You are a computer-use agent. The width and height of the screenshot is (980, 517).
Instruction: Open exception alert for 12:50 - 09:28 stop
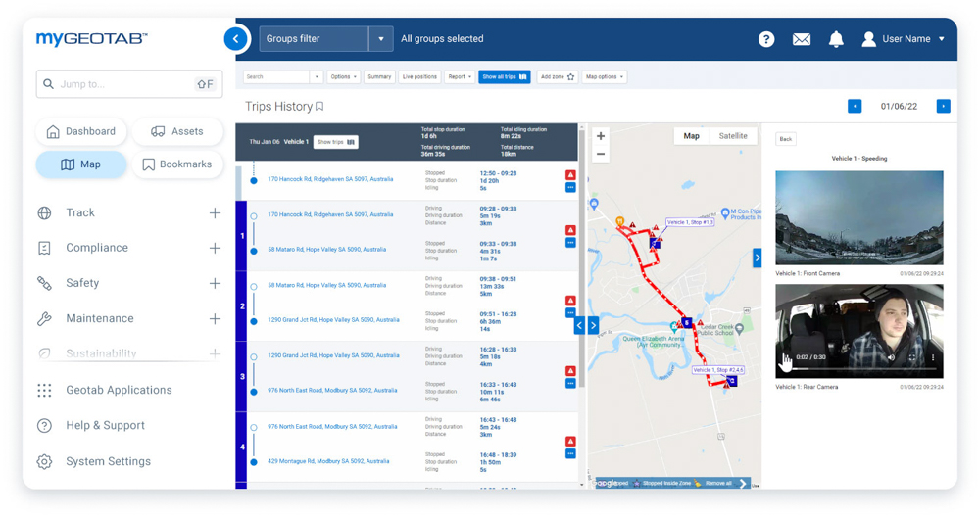coord(570,175)
